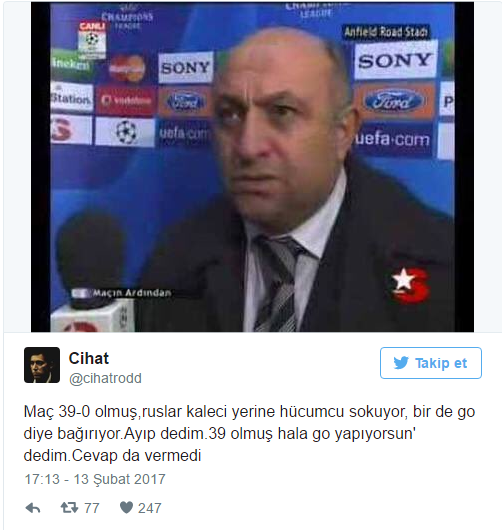Open Cihat's profile avatar picture
The width and height of the screenshot is (502, 530).
point(42,365)
